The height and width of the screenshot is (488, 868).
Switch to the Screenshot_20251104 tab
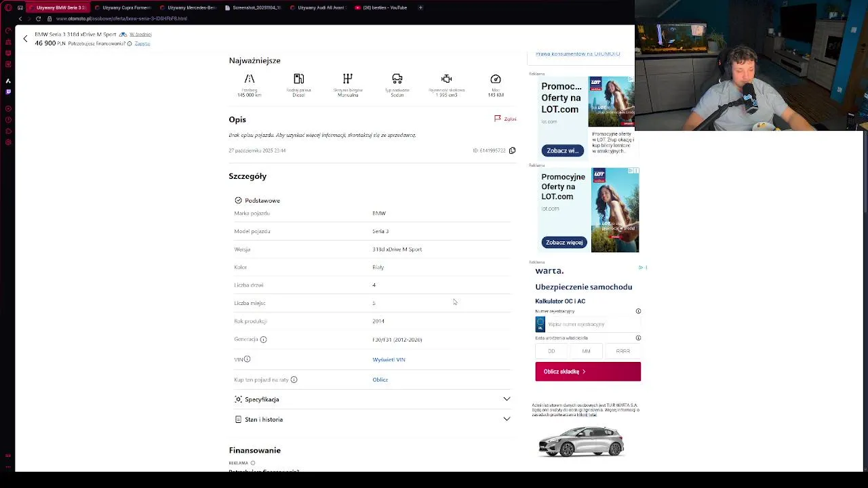click(x=252, y=7)
